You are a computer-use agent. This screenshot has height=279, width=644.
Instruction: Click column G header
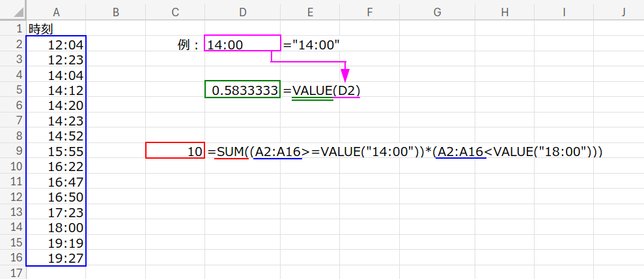(x=437, y=12)
